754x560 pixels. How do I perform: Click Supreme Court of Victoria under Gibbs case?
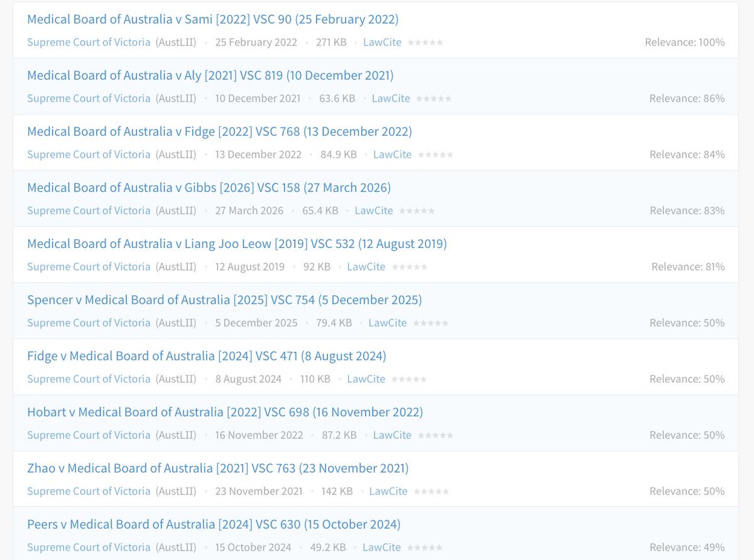click(89, 210)
